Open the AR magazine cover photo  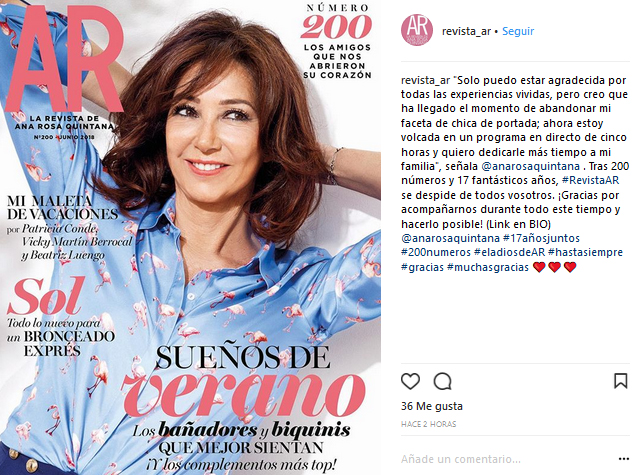[x=190, y=237]
